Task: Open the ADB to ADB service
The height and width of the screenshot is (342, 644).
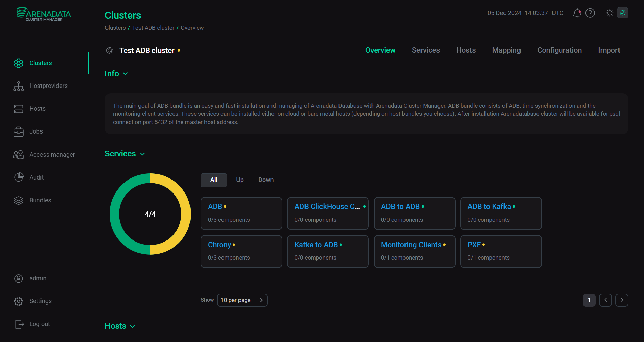Action: (x=415, y=214)
